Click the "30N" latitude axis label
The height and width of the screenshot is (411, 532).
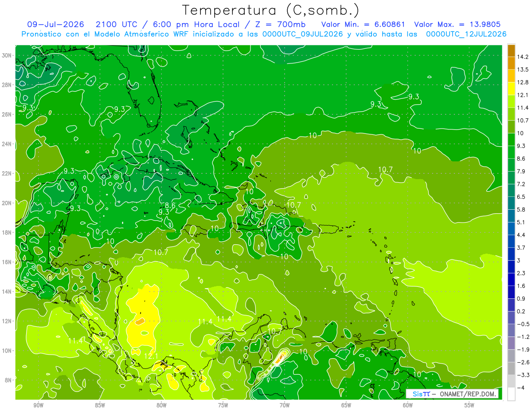(7, 55)
